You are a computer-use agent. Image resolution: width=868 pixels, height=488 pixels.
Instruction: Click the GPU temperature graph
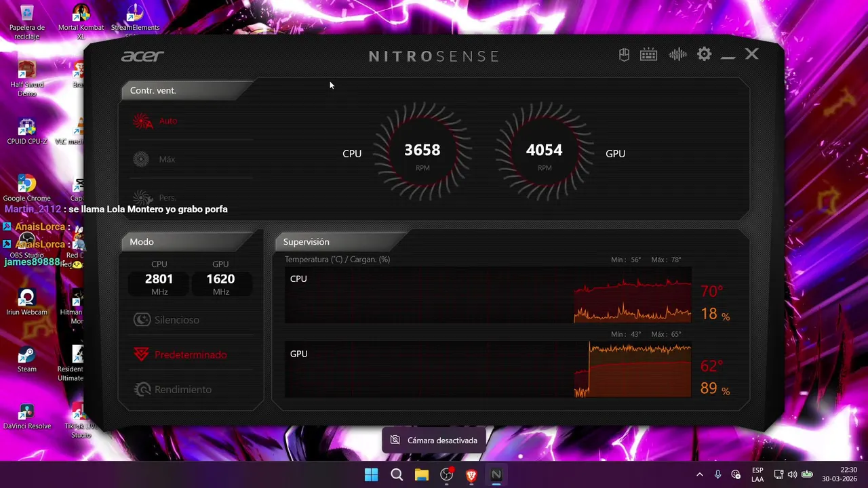click(x=488, y=369)
